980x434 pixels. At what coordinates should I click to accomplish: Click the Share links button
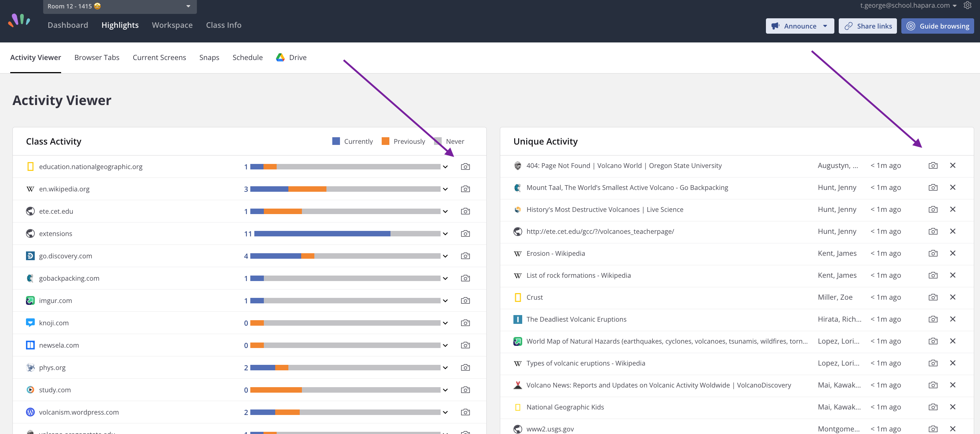click(x=867, y=26)
